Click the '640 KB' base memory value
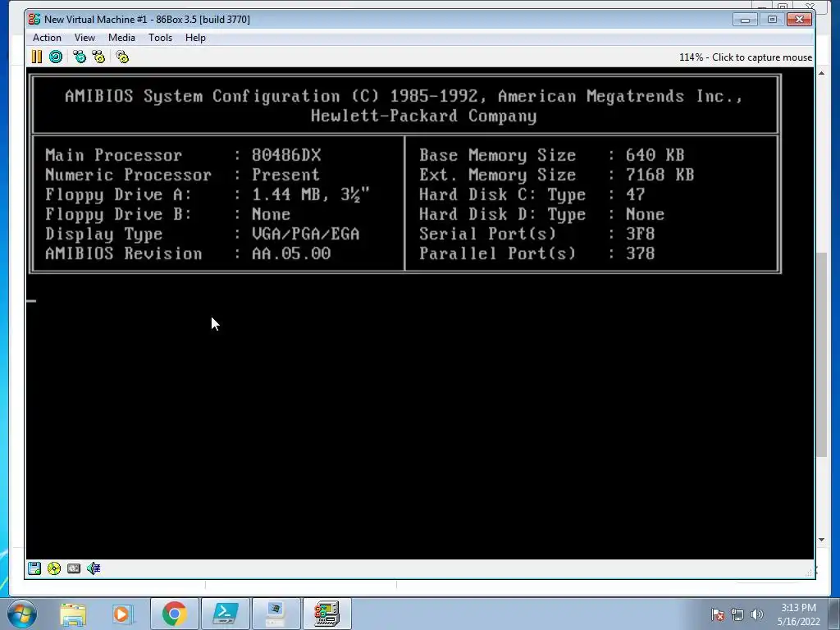 pyautogui.click(x=655, y=155)
